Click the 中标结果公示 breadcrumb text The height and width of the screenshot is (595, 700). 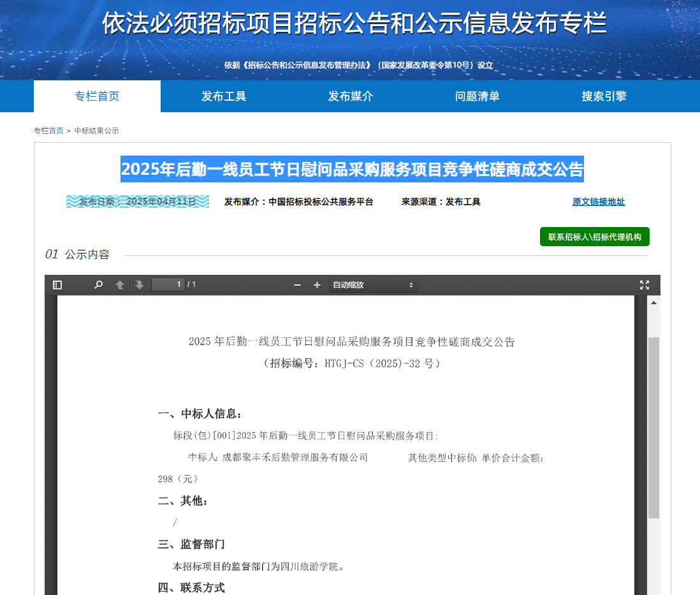click(96, 131)
